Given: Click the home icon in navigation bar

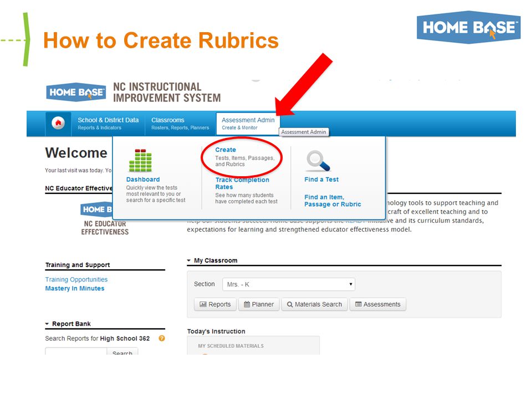Looking at the screenshot, I should [58, 123].
